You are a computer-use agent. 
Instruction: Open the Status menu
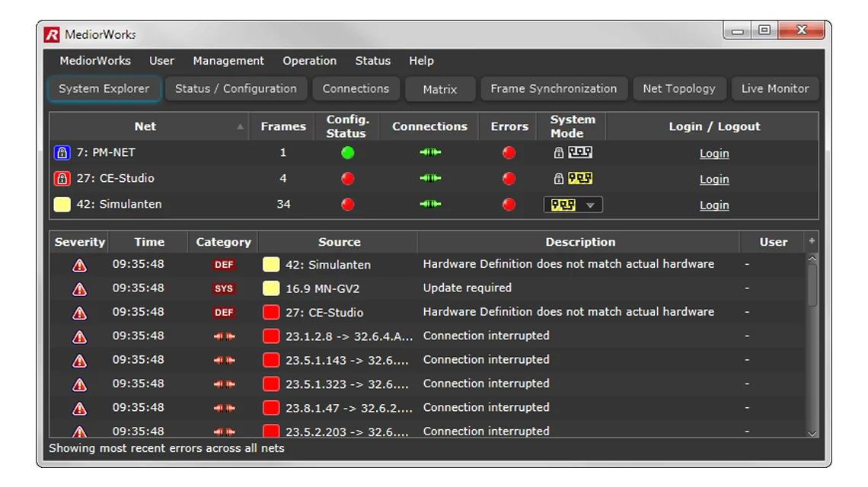(x=372, y=61)
